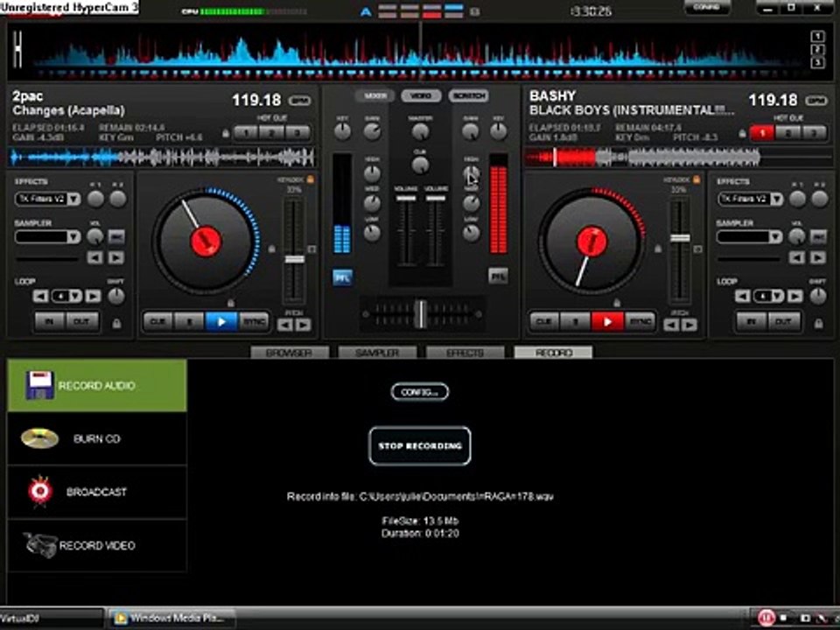Click CUE on the left deck

158,321
